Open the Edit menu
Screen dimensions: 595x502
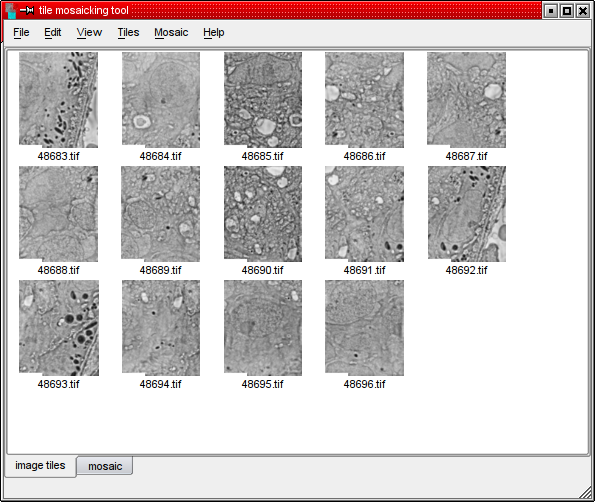click(x=52, y=33)
